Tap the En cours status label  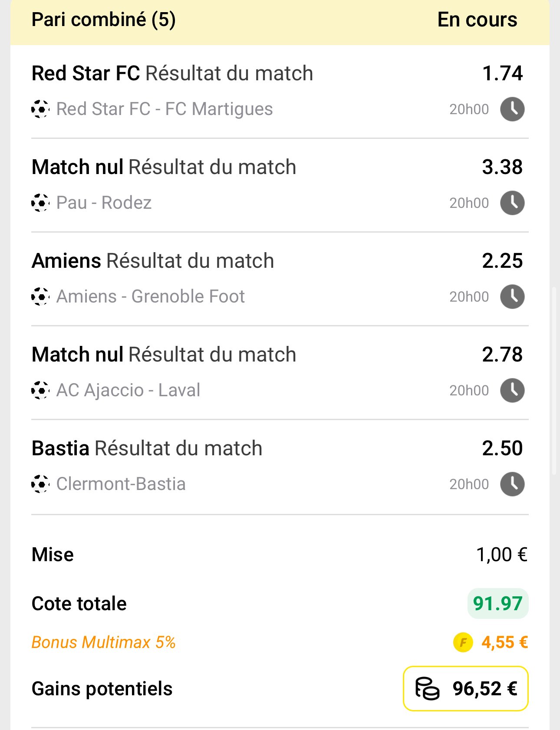(x=477, y=20)
